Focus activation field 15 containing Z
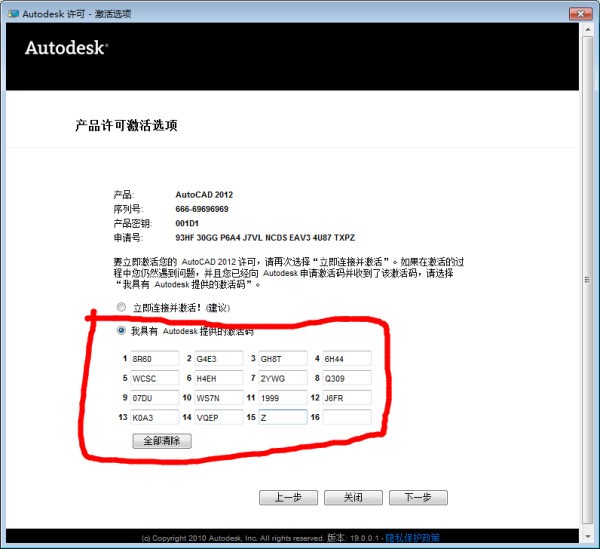Viewport: 600px width, 549px height. coord(282,417)
